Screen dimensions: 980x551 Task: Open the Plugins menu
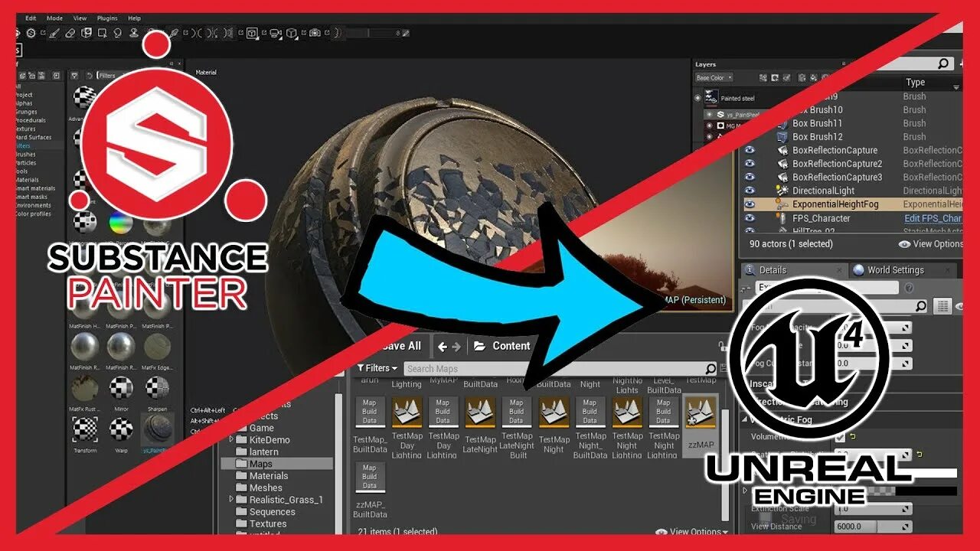click(x=107, y=18)
